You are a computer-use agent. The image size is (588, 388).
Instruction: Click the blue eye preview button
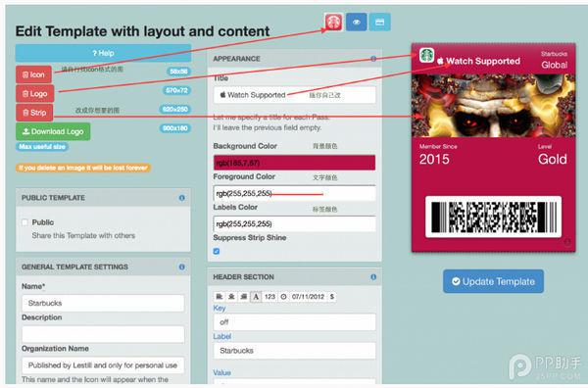[x=357, y=23]
